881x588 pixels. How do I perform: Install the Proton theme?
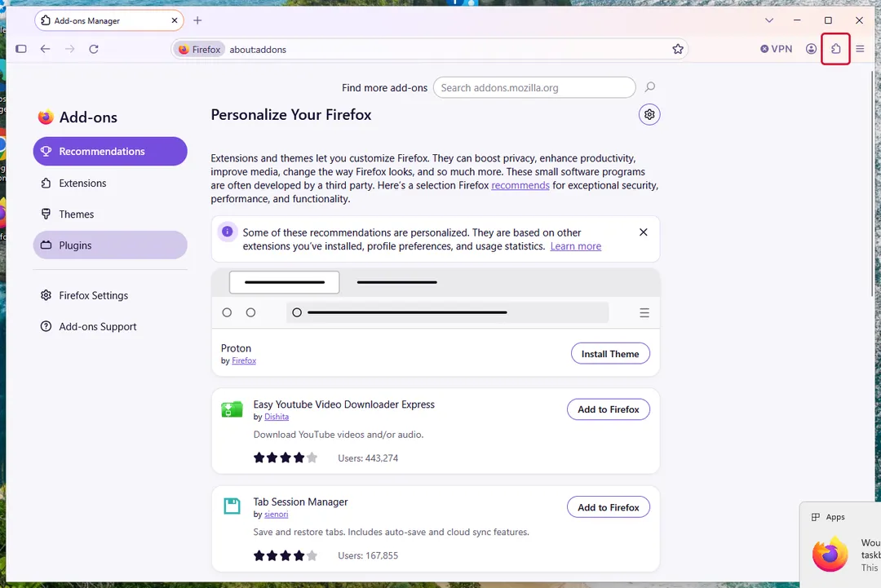[610, 354]
